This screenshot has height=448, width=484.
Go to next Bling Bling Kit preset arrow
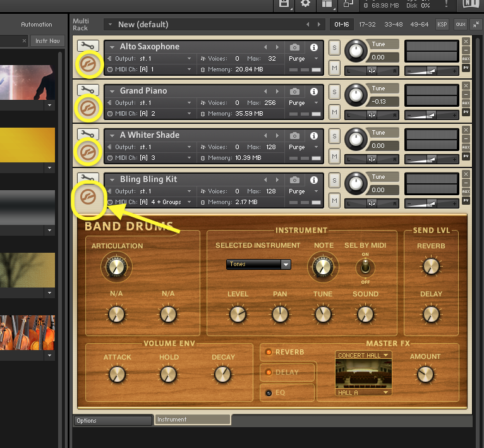coord(277,179)
